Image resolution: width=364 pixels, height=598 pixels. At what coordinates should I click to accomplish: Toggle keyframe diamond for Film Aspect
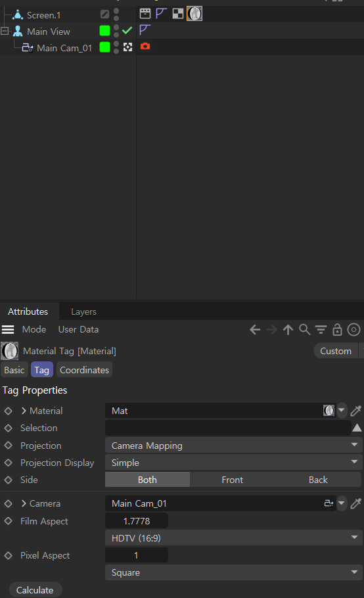click(8, 520)
